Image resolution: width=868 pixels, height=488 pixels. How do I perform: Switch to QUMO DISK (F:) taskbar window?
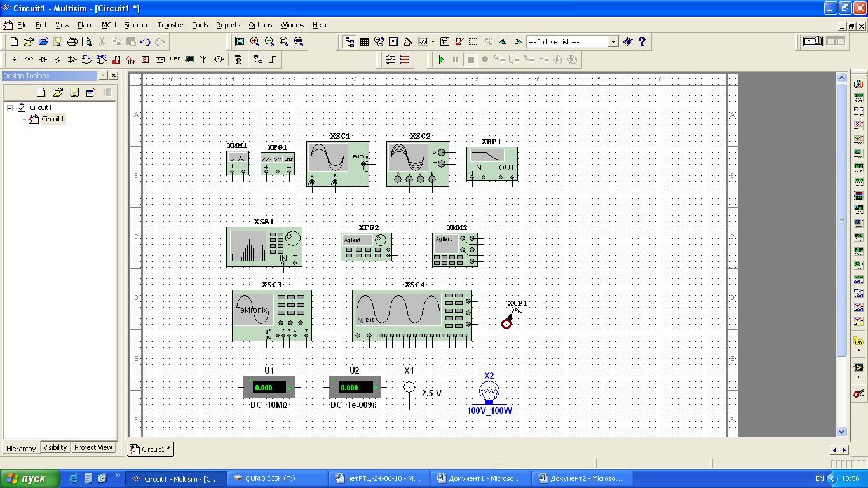coord(277,478)
